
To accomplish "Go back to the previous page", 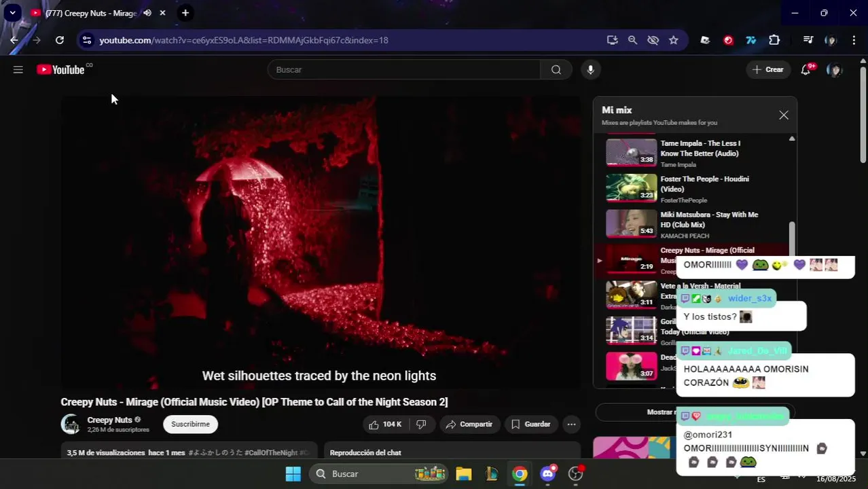I will tap(14, 40).
